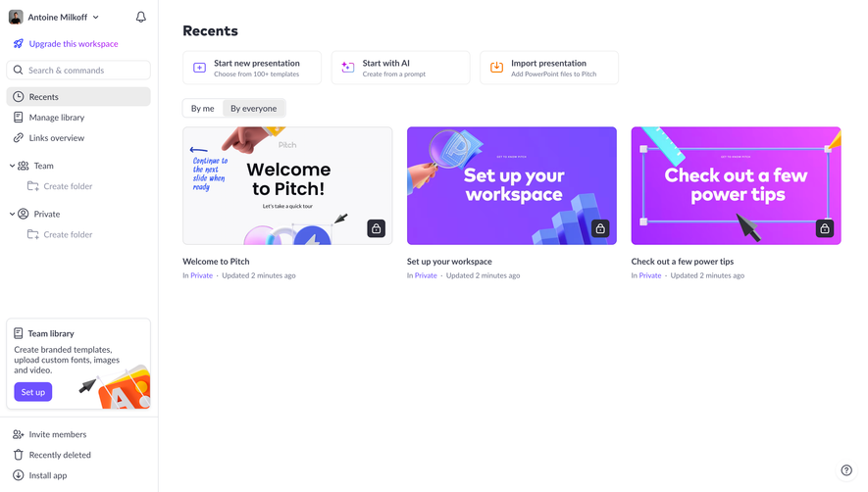Open Private link under Set up your workspace
This screenshot has height=492, width=868.
426,275
